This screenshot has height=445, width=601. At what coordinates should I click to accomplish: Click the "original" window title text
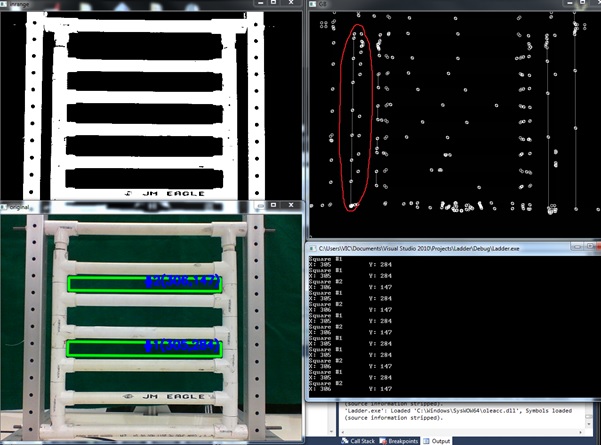pyautogui.click(x=19, y=207)
